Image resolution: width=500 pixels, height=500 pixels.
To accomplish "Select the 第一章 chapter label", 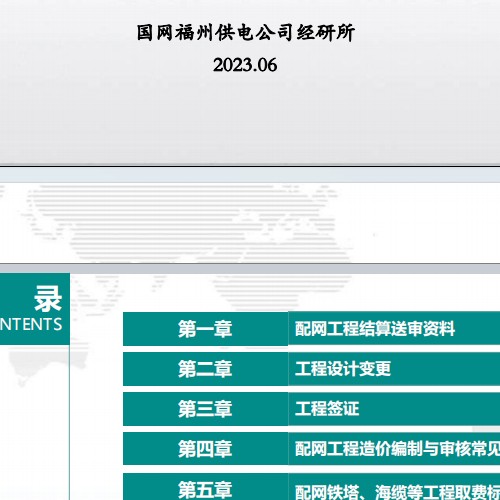I will tap(205, 329).
